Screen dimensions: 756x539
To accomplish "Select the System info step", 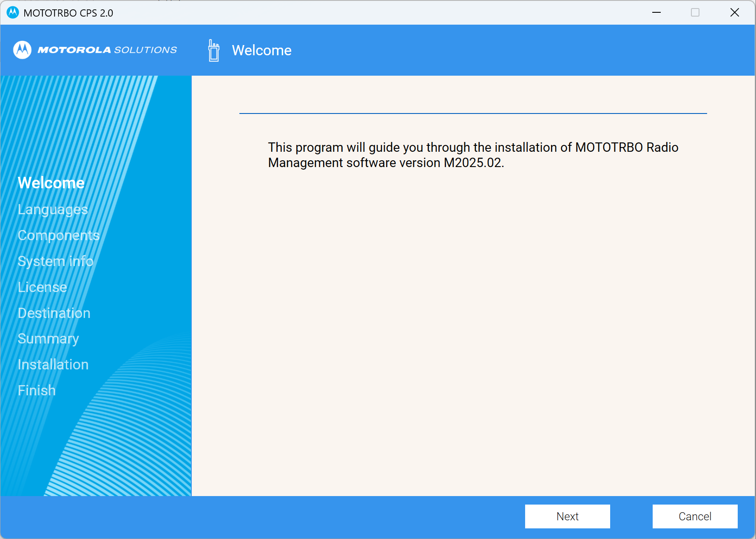I will pyautogui.click(x=55, y=261).
